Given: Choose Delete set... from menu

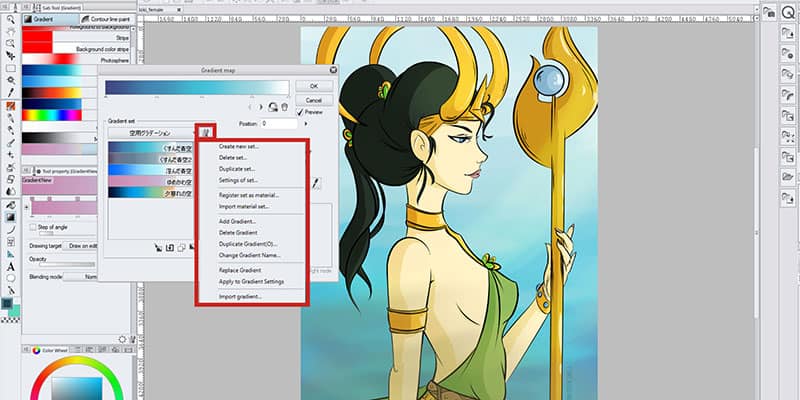Looking at the screenshot, I should (x=233, y=158).
